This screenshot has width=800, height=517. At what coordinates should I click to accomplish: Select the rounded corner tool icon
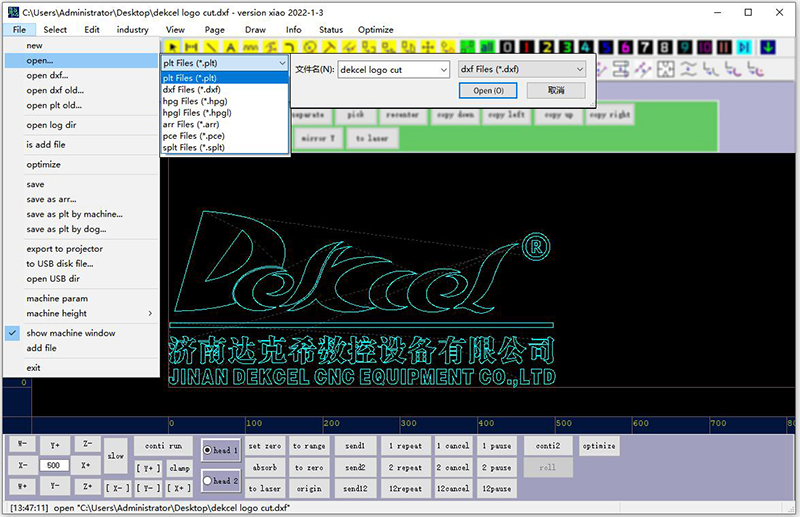point(290,47)
